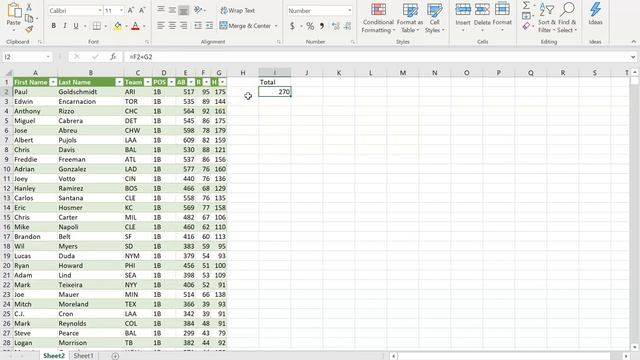Activate the Format Painter brush
The image size is (640, 360).
(x=29, y=29)
